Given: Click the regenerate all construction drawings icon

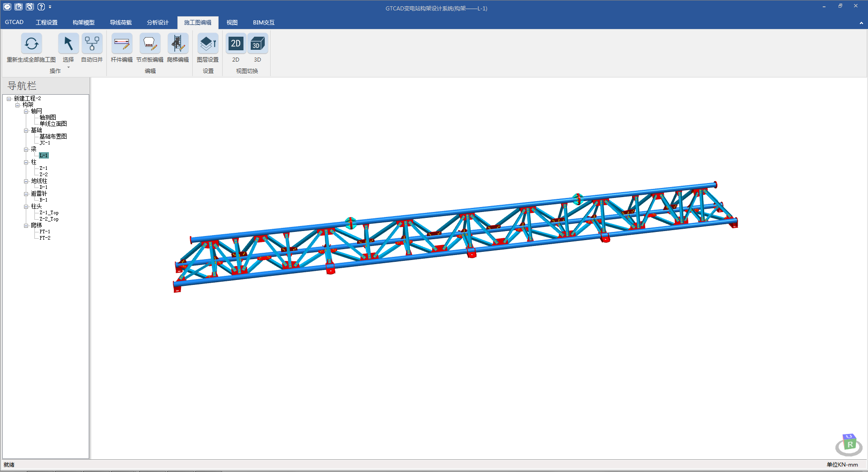Looking at the screenshot, I should click(x=31, y=44).
